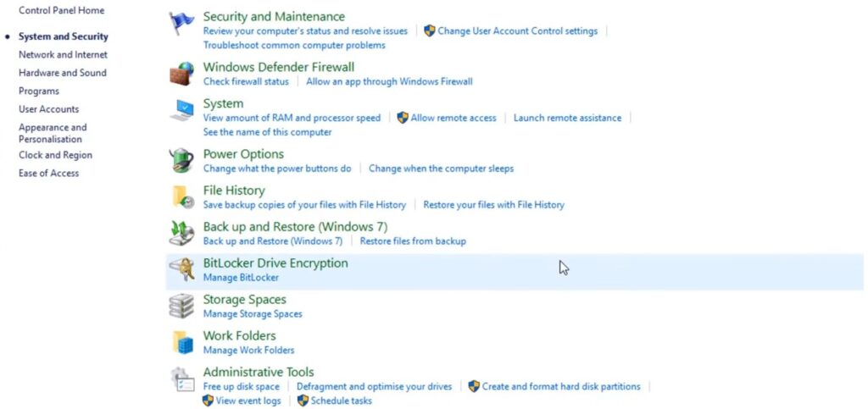Click the Administrative Tools gear icon
868x409 pixels.
[x=182, y=379]
